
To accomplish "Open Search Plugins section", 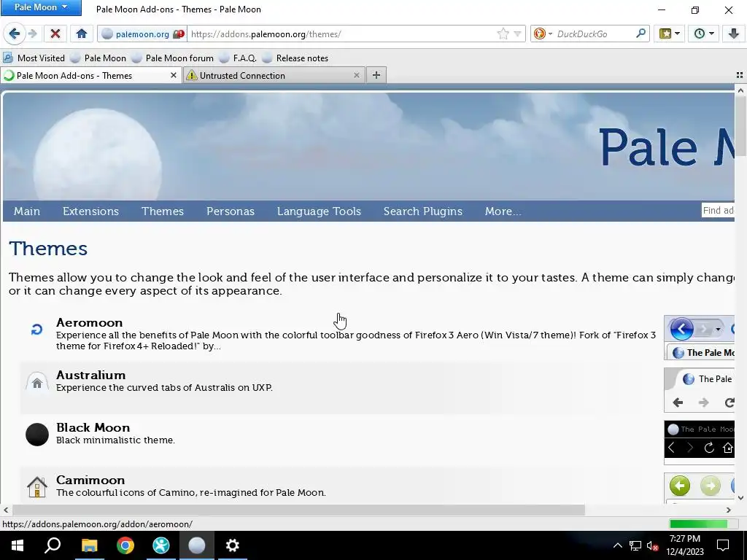I will click(x=422, y=211).
